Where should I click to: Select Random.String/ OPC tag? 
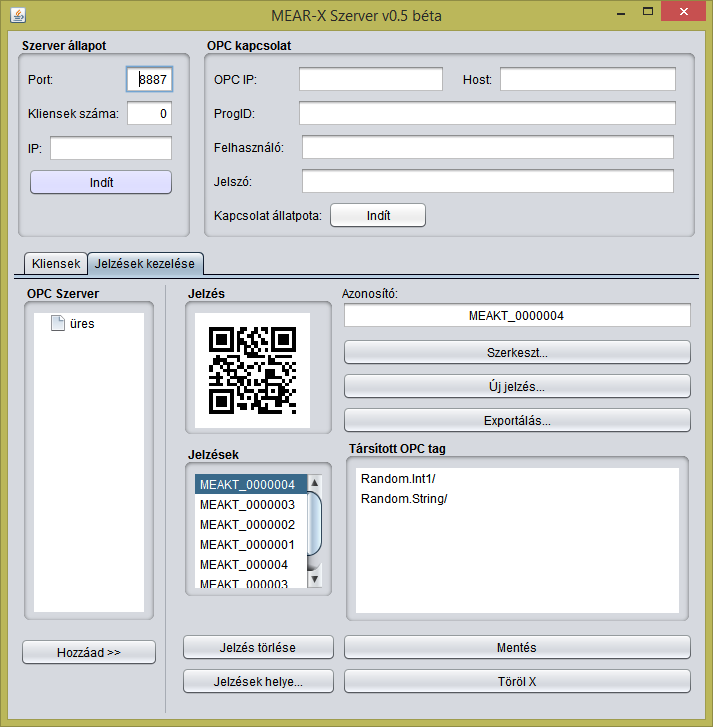click(404, 498)
